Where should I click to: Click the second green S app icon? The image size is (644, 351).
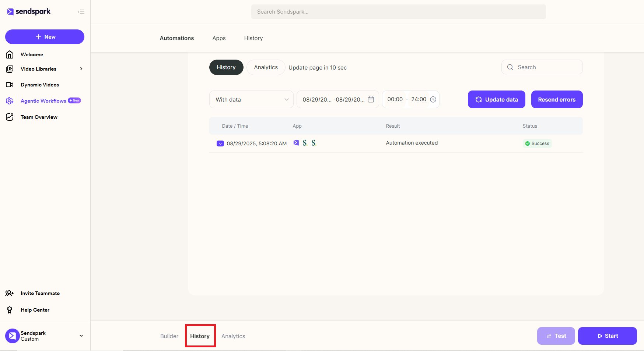click(x=314, y=143)
